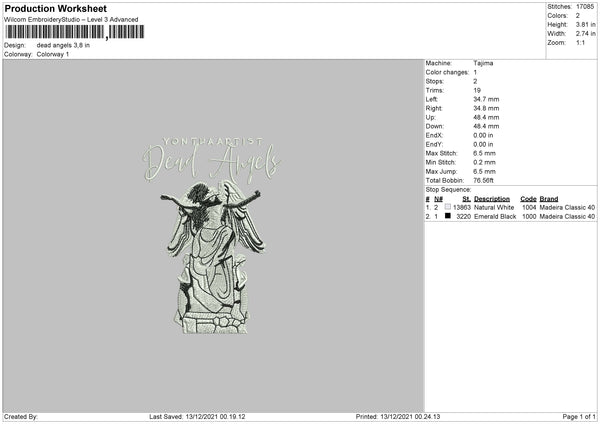Click the Zoom value 1:1
Viewport: 600px width, 424px height.
pos(580,43)
